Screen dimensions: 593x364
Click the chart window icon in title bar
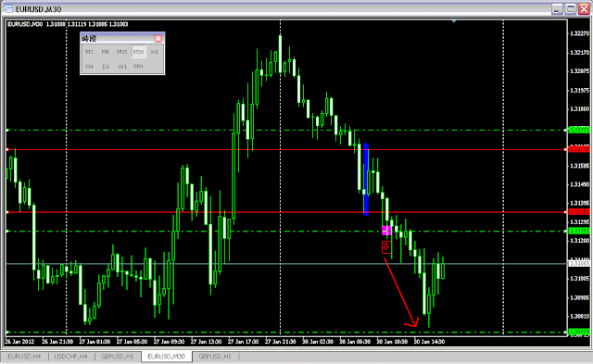pyautogui.click(x=8, y=8)
